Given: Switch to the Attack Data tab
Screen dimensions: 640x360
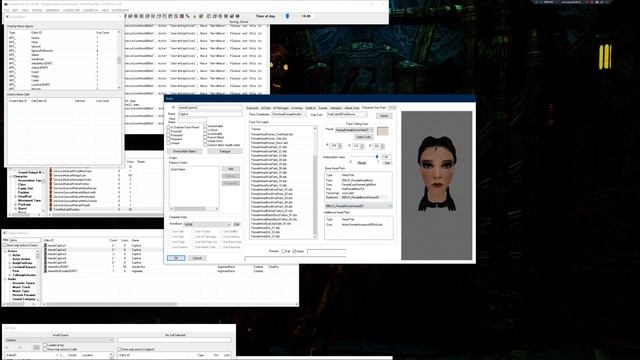Looking at the screenshot, I should (352, 108).
